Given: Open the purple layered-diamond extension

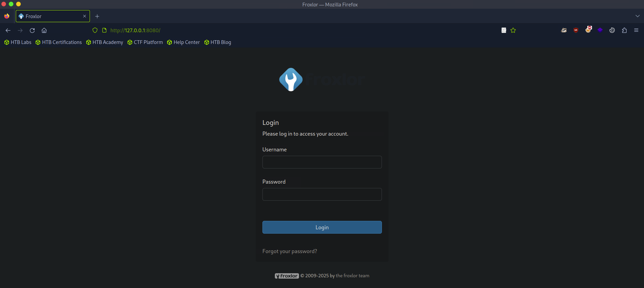Looking at the screenshot, I should pos(600,30).
